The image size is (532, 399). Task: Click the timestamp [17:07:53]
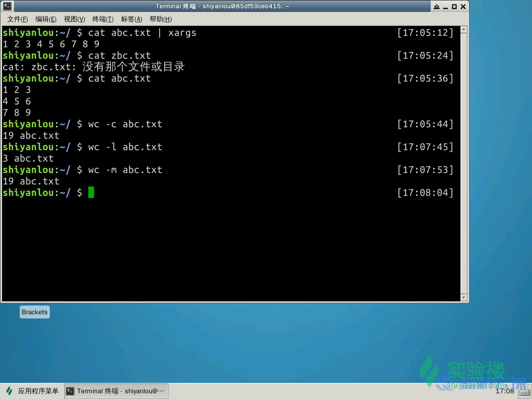pos(425,170)
